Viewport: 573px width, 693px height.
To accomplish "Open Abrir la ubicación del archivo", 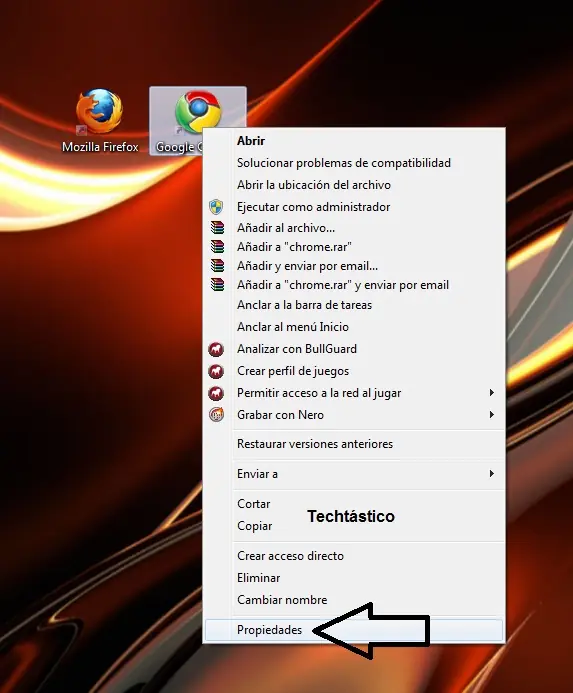I will [354, 185].
